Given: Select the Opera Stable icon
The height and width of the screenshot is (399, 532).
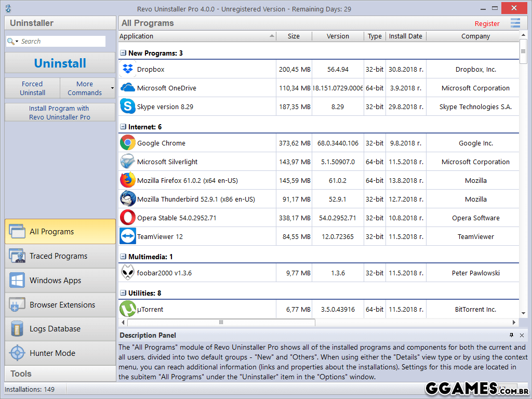Looking at the screenshot, I should [x=127, y=218].
